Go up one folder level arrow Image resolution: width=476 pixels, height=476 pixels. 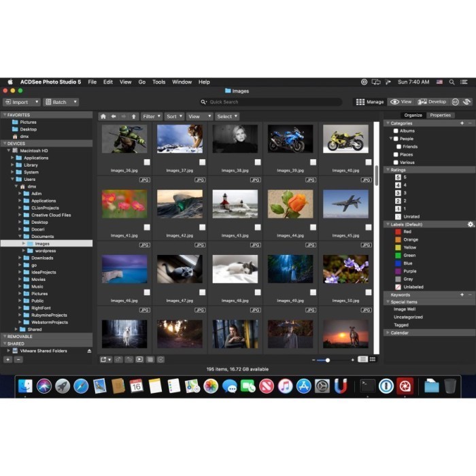[133, 116]
